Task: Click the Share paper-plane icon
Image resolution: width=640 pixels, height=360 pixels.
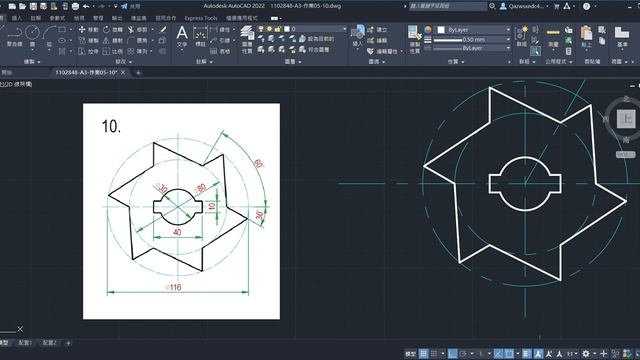Action: tap(124, 6)
